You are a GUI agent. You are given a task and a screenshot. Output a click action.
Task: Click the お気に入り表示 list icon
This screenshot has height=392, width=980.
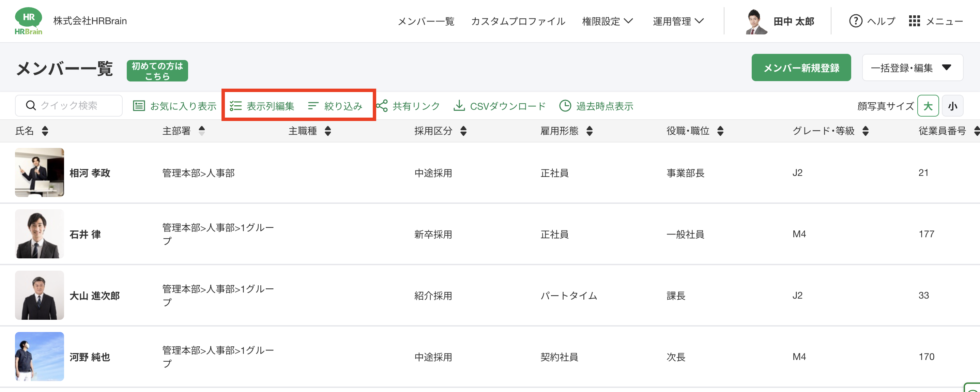pyautogui.click(x=139, y=106)
